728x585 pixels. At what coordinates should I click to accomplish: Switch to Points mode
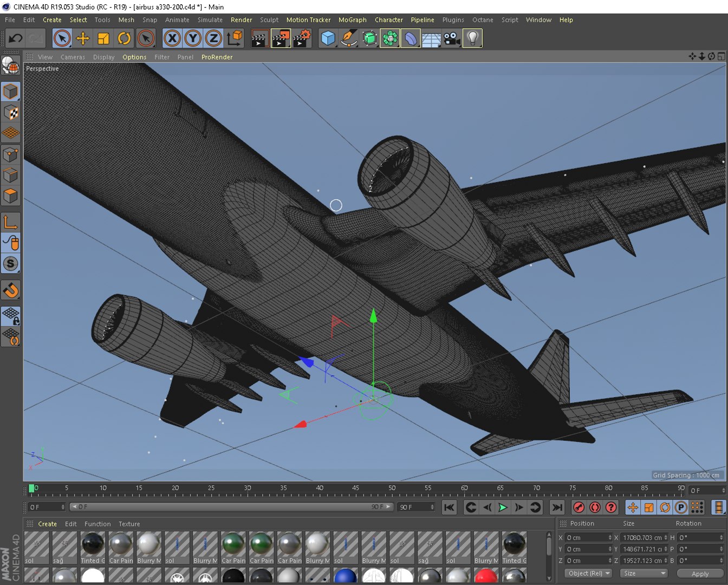coord(11,155)
